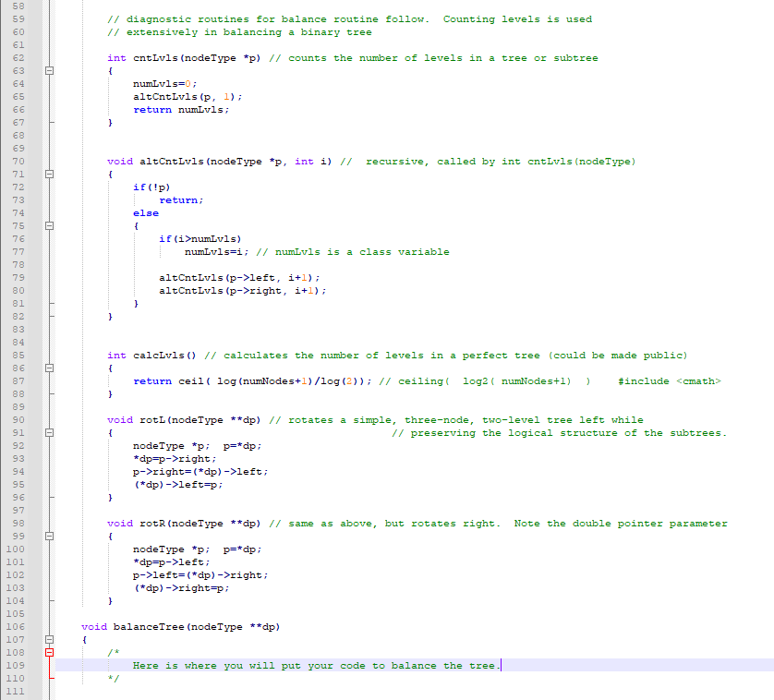This screenshot has width=774, height=700.
Task: Click the p->right=(*dp)->left statement
Action: click(199, 471)
